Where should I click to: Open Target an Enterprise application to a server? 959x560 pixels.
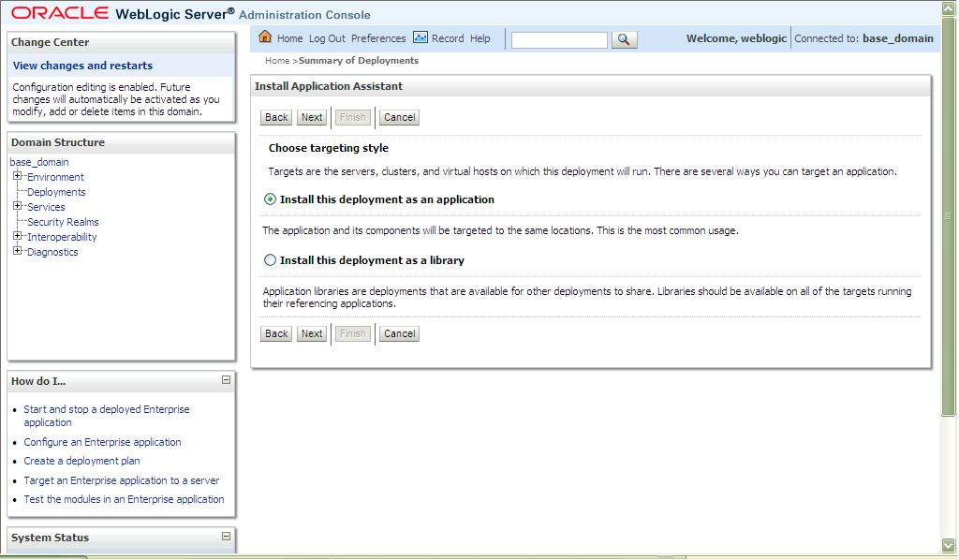[x=121, y=480]
